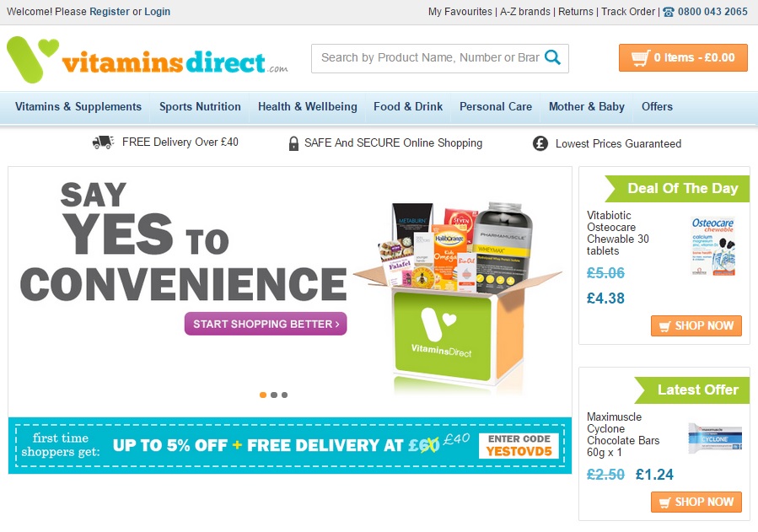Select the second carousel slide dot

(x=274, y=395)
